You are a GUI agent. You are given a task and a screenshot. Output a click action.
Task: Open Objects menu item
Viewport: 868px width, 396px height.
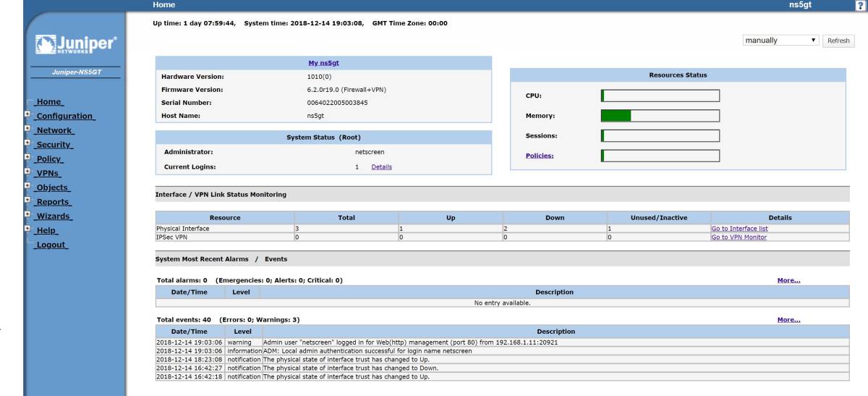pos(53,188)
